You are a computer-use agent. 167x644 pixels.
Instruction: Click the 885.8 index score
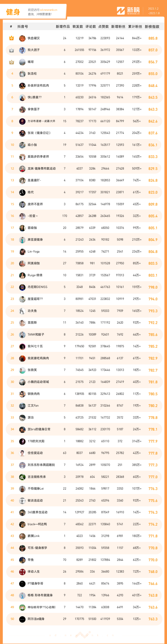(x=153, y=38)
